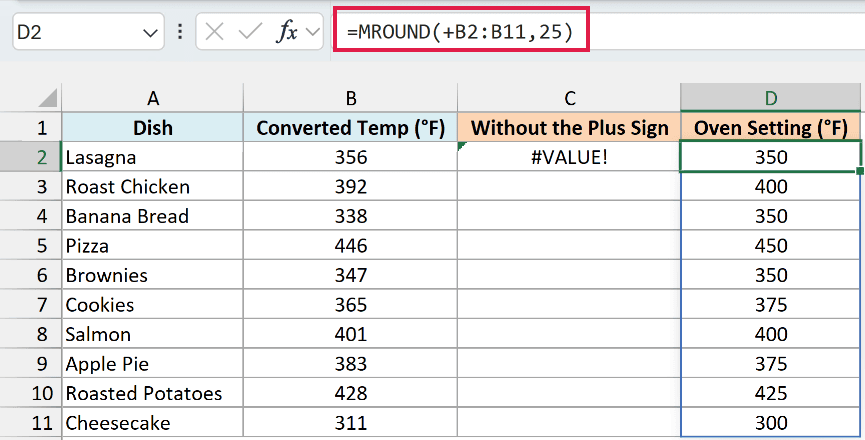Click the cell with value 446

click(x=350, y=245)
